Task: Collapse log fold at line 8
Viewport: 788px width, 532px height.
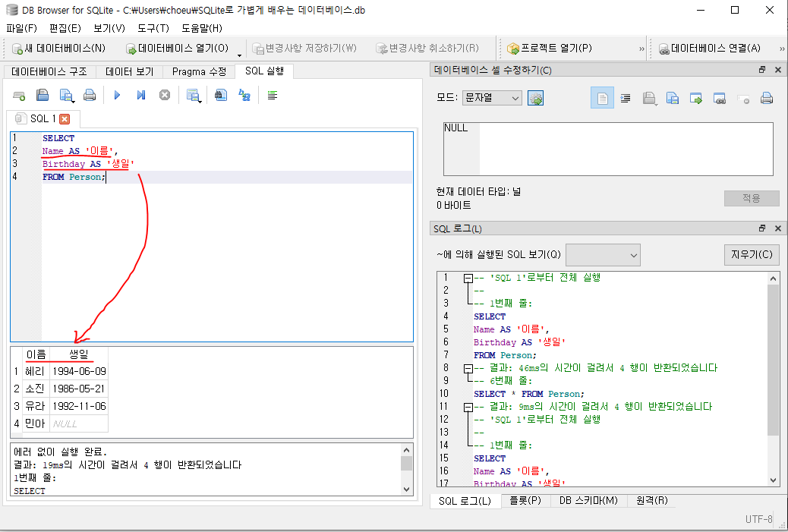Action: (x=468, y=368)
